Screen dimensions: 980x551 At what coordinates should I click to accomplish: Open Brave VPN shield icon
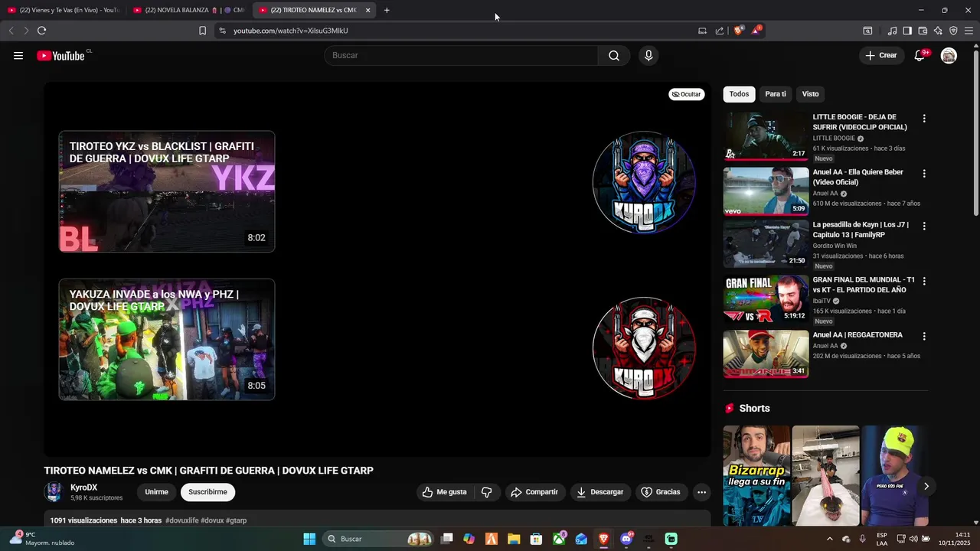coord(953,31)
